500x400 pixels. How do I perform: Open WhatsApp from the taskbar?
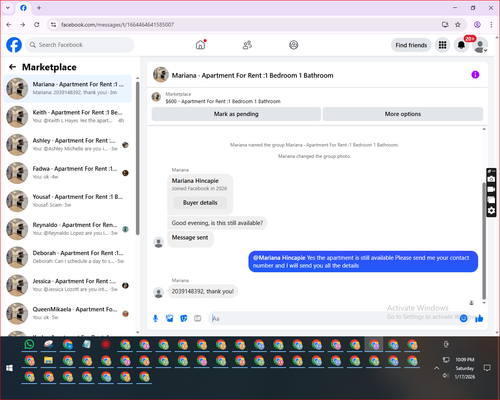[x=29, y=344]
